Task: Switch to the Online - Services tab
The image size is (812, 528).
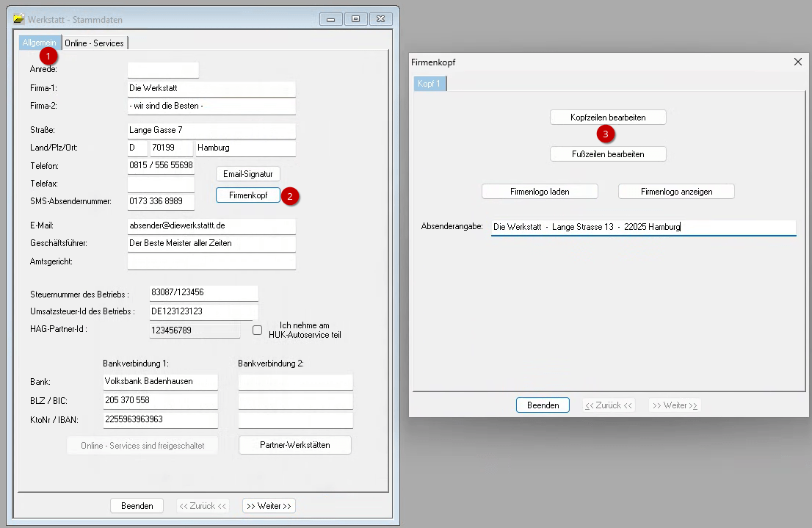Action: point(95,43)
